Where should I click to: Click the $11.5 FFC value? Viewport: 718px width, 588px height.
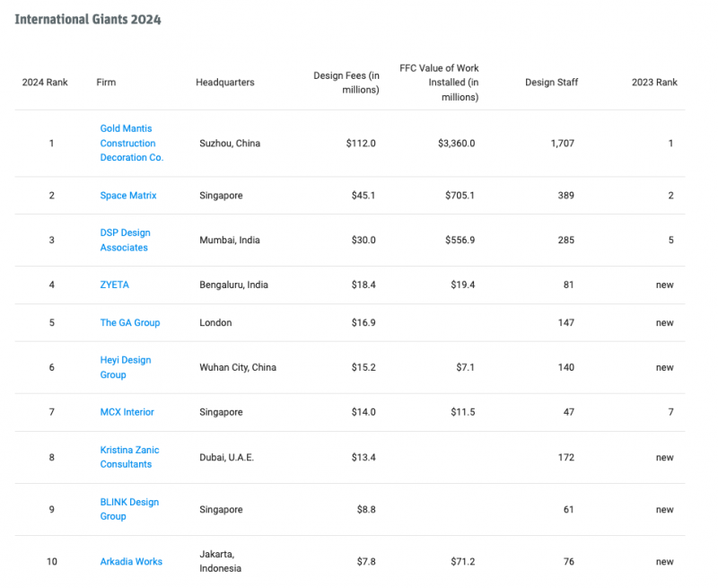click(463, 412)
